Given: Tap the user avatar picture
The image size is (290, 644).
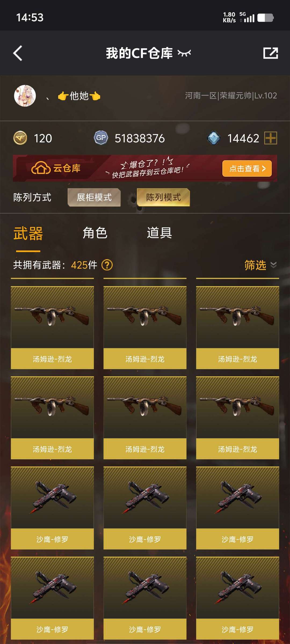Looking at the screenshot, I should coord(25,96).
